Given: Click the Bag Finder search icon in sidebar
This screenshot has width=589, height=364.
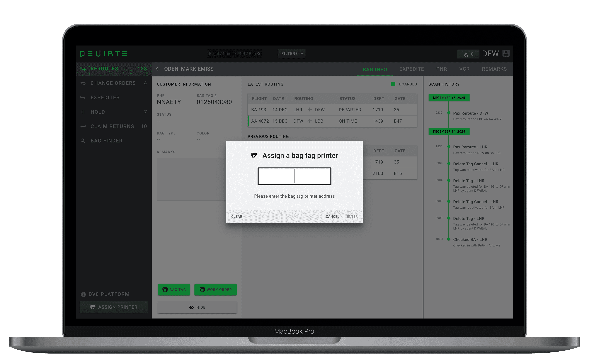Looking at the screenshot, I should (83, 141).
